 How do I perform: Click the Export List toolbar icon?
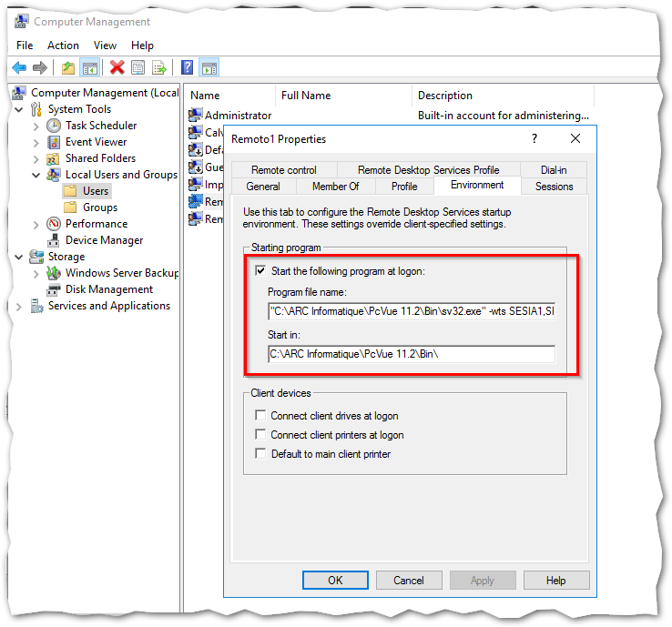pos(159,67)
